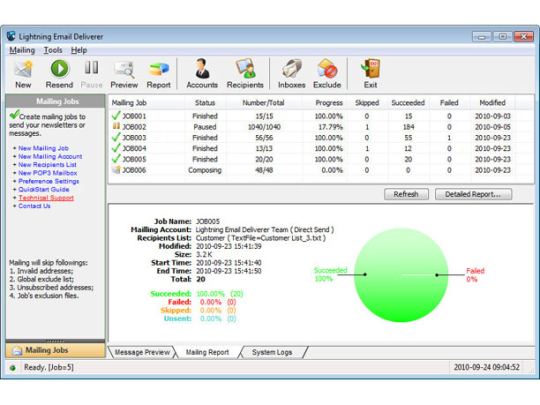Select the JOB004 row name
Viewport: 540px width, 405px height.
[134, 148]
